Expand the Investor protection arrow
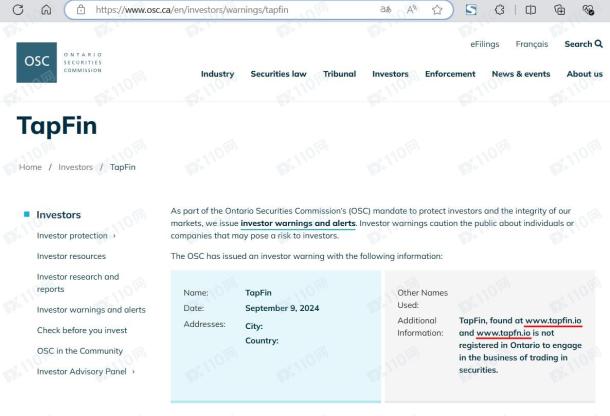 point(114,236)
